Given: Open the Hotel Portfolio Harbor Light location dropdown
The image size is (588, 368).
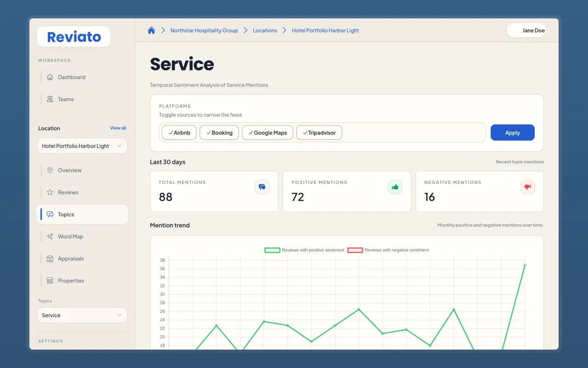Looking at the screenshot, I should click(82, 146).
